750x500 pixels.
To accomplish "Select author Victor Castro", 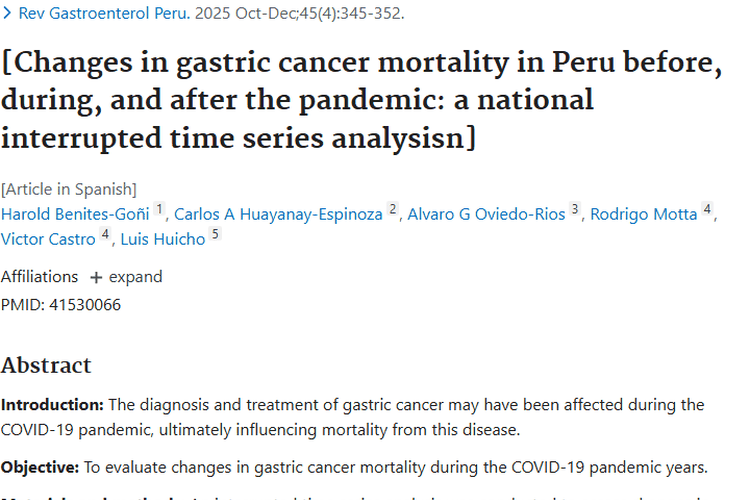I will pyautogui.click(x=48, y=239).
